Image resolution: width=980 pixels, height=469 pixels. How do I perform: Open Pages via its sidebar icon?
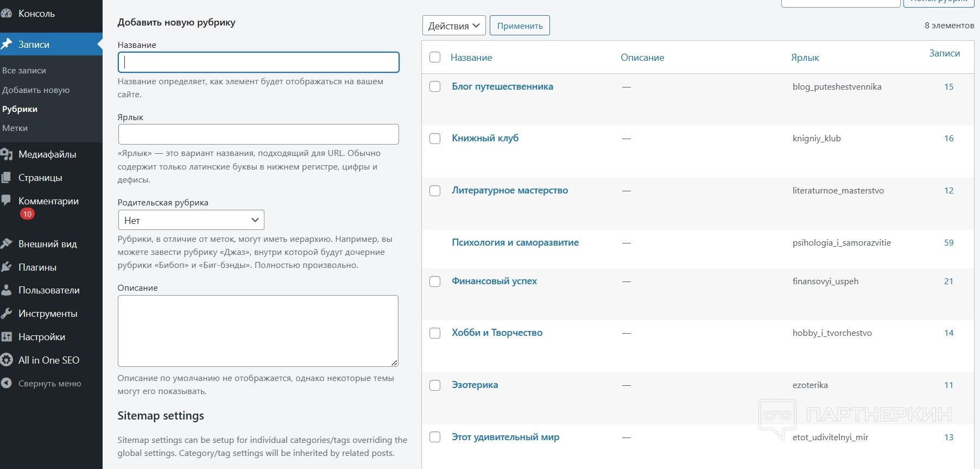coord(7,178)
